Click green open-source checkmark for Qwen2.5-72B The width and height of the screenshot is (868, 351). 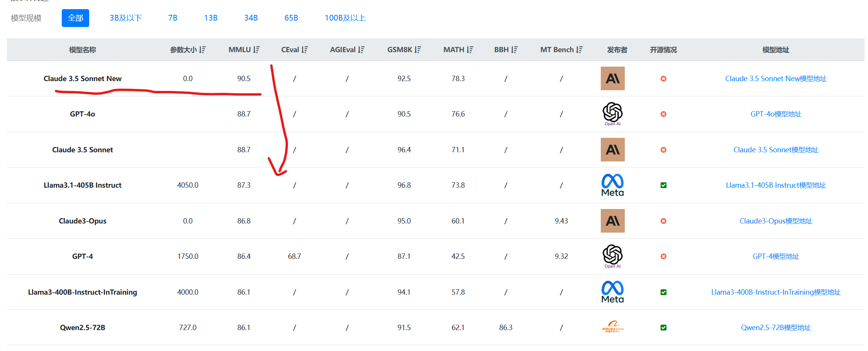[663, 328]
